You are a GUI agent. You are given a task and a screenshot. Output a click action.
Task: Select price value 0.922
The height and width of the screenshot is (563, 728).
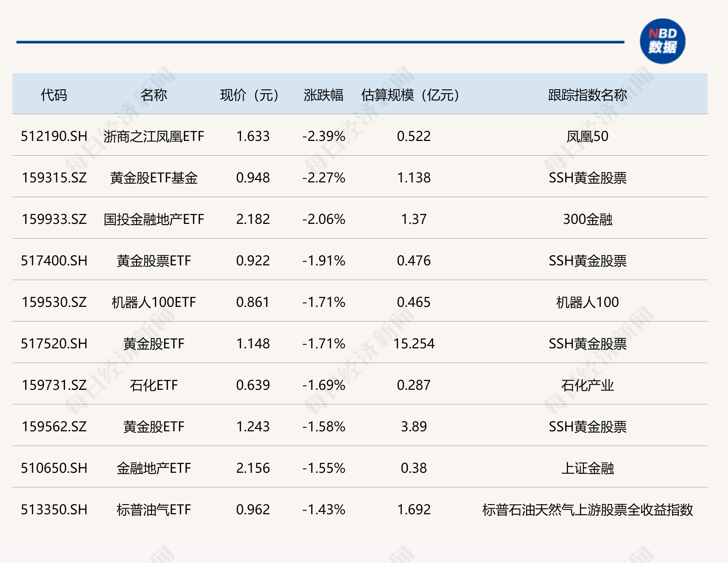coord(253,261)
